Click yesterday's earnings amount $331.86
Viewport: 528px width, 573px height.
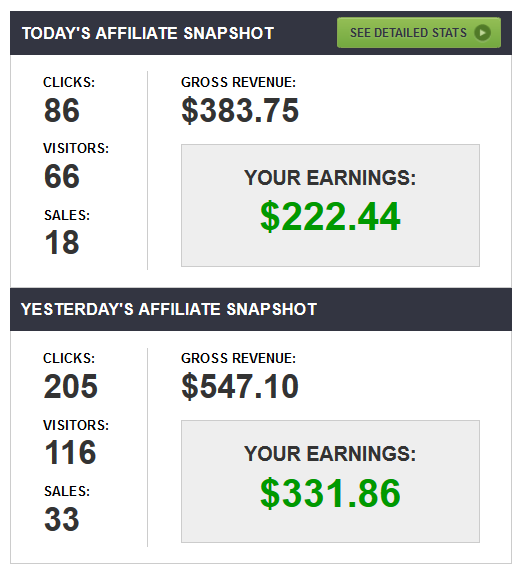click(330, 493)
